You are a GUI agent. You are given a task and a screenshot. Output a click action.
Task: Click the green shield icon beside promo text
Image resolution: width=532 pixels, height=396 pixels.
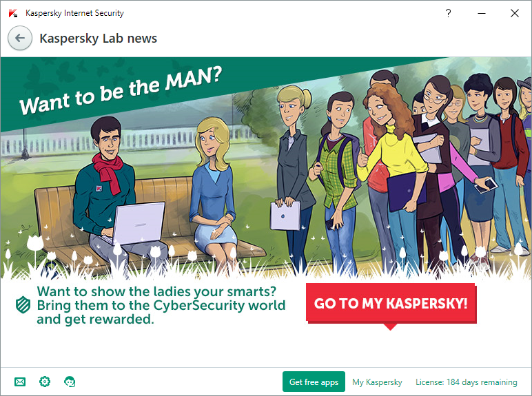(23, 304)
